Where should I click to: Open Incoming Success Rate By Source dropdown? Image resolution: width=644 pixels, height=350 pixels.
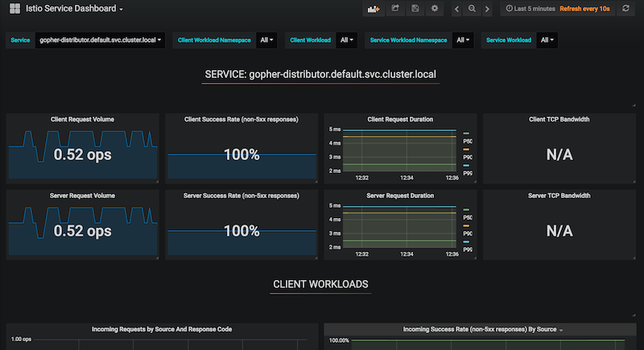[482, 329]
